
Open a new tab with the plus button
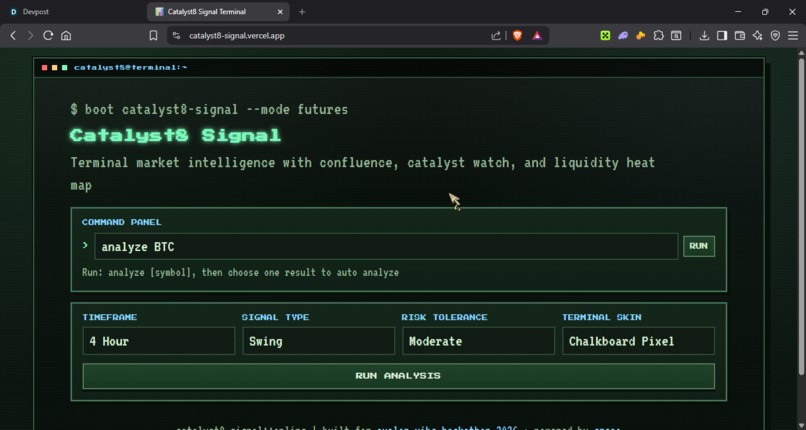[302, 12]
